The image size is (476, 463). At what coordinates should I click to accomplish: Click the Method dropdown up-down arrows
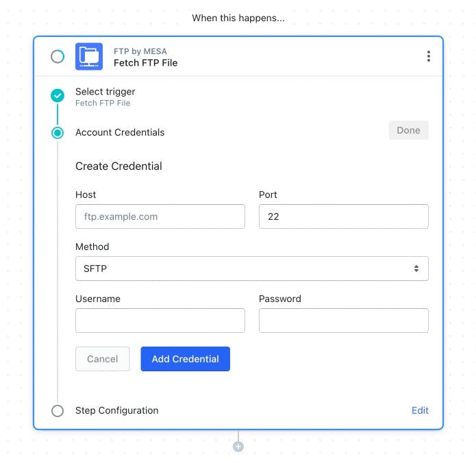pos(416,268)
